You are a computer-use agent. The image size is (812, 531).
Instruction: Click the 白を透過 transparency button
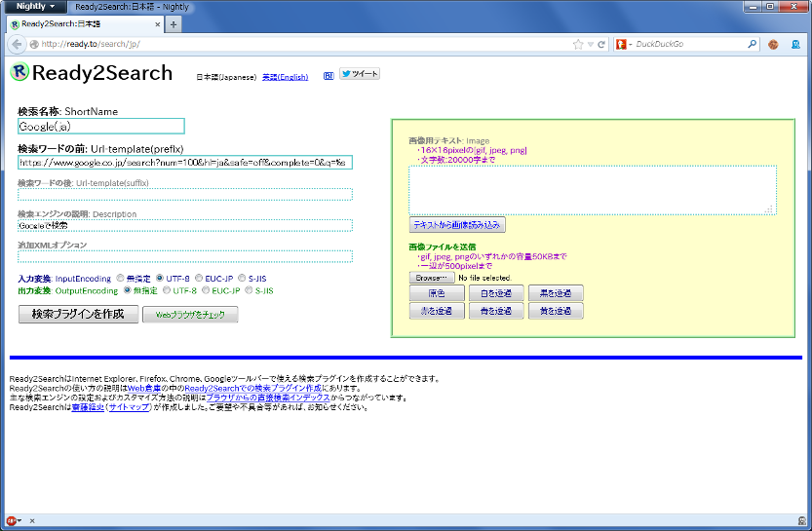coord(496,293)
